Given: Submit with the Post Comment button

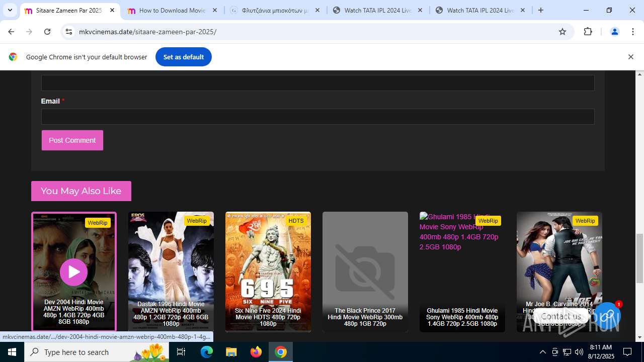Looking at the screenshot, I should [72, 140].
